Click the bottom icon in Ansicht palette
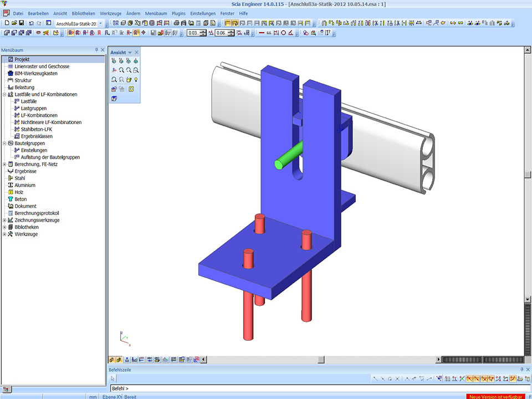The width and height of the screenshot is (532, 399). 114,98
